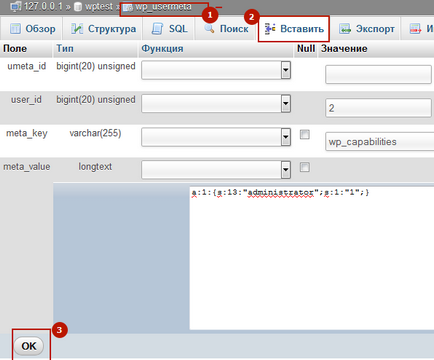Click the user_id field name
434x360 pixels.
[x=26, y=99]
